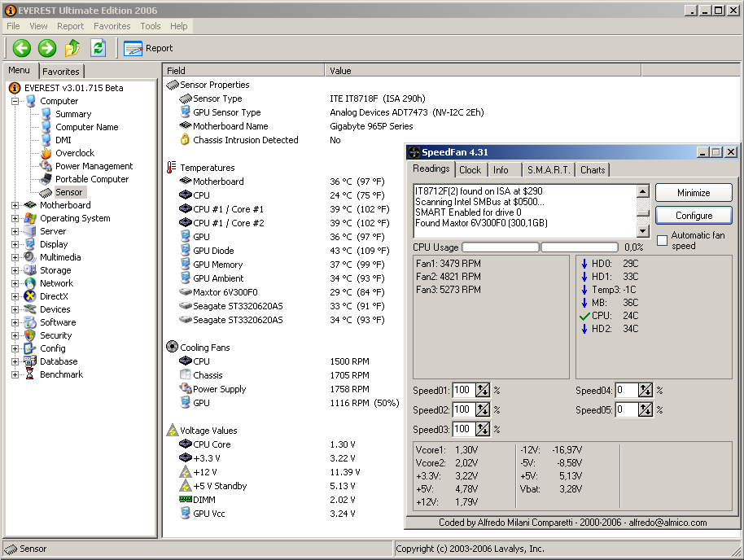Expand the Multimedia tree node
The height and width of the screenshot is (560, 744).
tap(15, 257)
